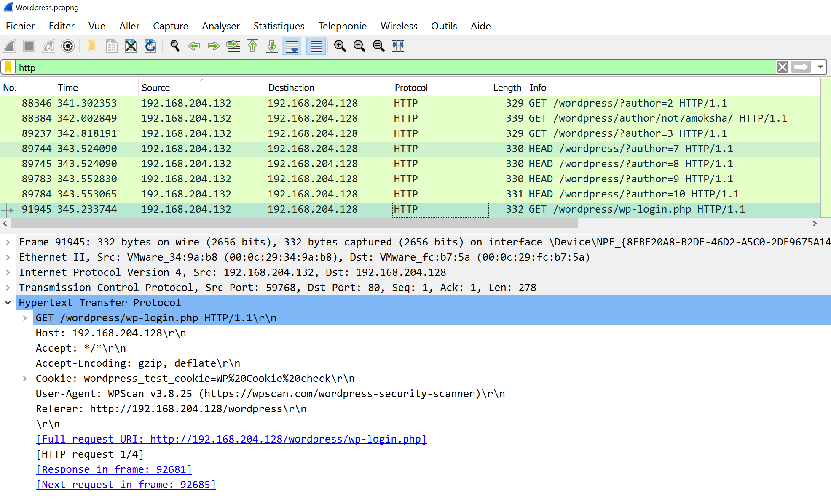The height and width of the screenshot is (504, 831).
Task: Sort by the Destination column header
Action: click(x=328, y=88)
